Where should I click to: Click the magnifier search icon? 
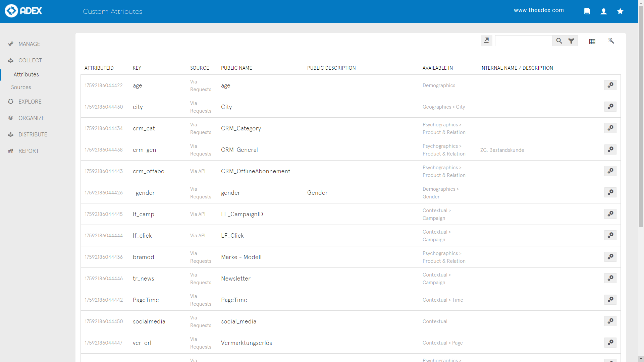click(x=559, y=41)
